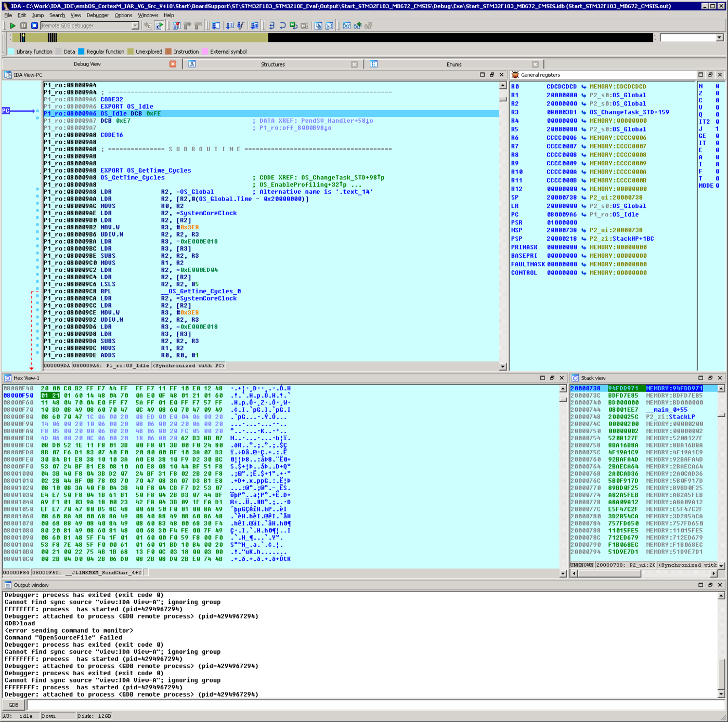Open the Debugger menu
Screen dimensions: 728x722
[x=97, y=15]
